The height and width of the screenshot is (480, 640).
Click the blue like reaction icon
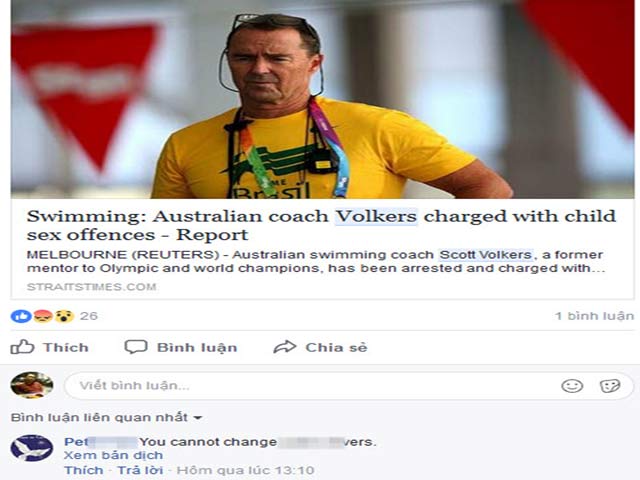[21, 316]
